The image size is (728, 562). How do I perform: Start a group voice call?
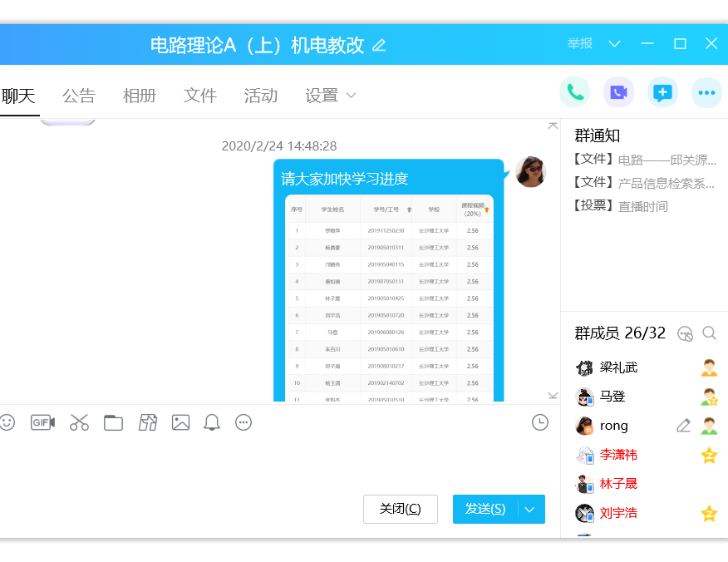[x=575, y=92]
